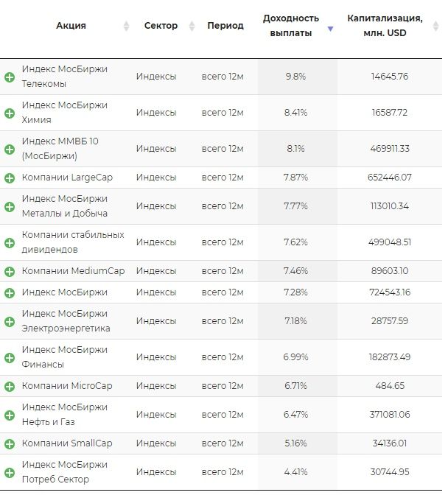Expand the Индекс ММВБ 10 row plus icon
Image resolution: width=448 pixels, height=495 pixels.
point(10,149)
